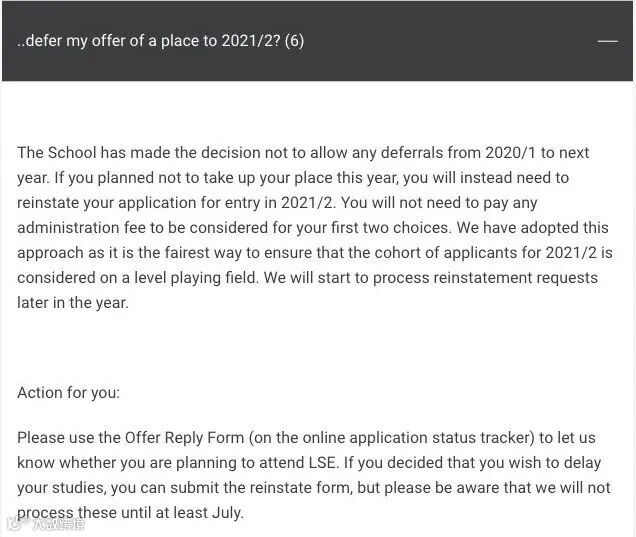The width and height of the screenshot is (636, 537).
Task: Collapse the deferral FAQ with the minus icon
Action: [608, 41]
